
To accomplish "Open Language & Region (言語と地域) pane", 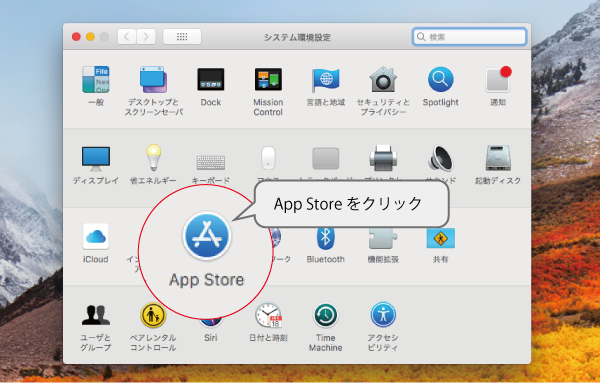I will 325,80.
